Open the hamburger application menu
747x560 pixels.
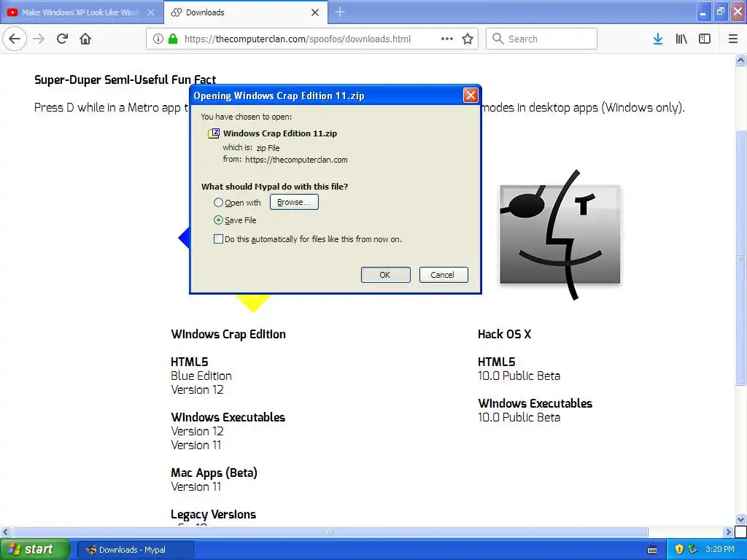[733, 39]
